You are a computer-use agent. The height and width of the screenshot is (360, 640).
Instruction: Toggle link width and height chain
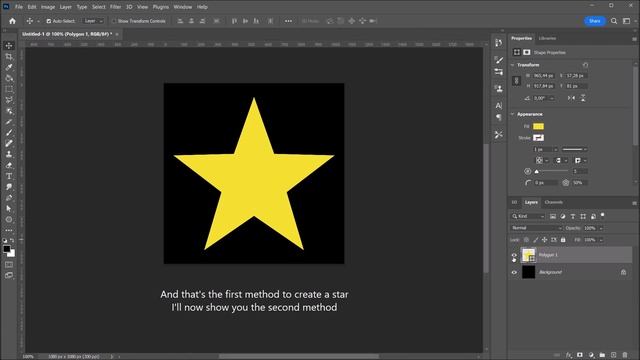tap(516, 81)
